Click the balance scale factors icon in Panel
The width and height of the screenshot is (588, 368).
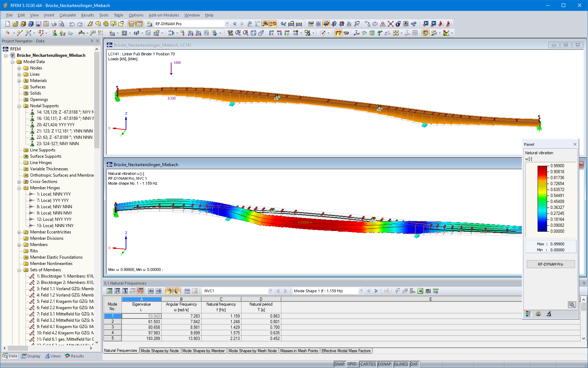[x=538, y=314]
